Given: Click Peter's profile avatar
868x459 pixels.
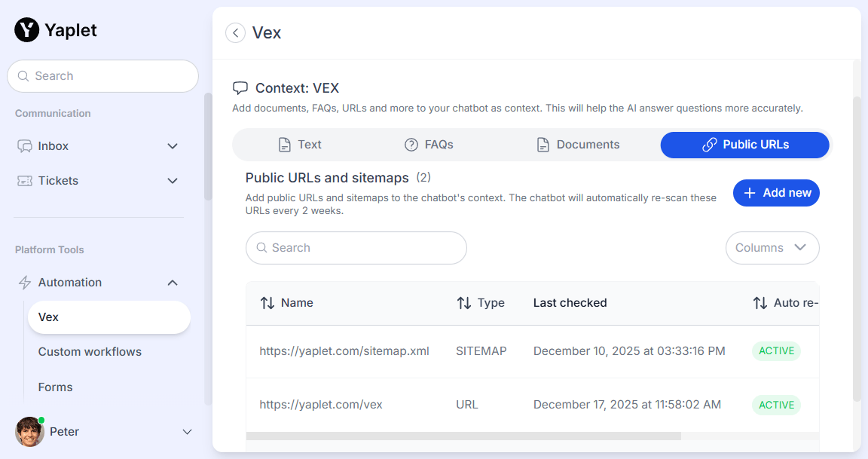Looking at the screenshot, I should coord(29,432).
